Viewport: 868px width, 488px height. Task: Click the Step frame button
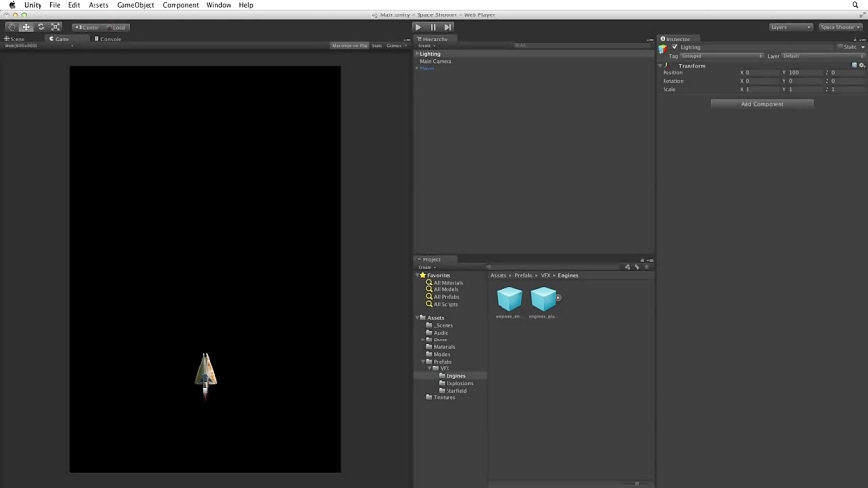coord(448,27)
